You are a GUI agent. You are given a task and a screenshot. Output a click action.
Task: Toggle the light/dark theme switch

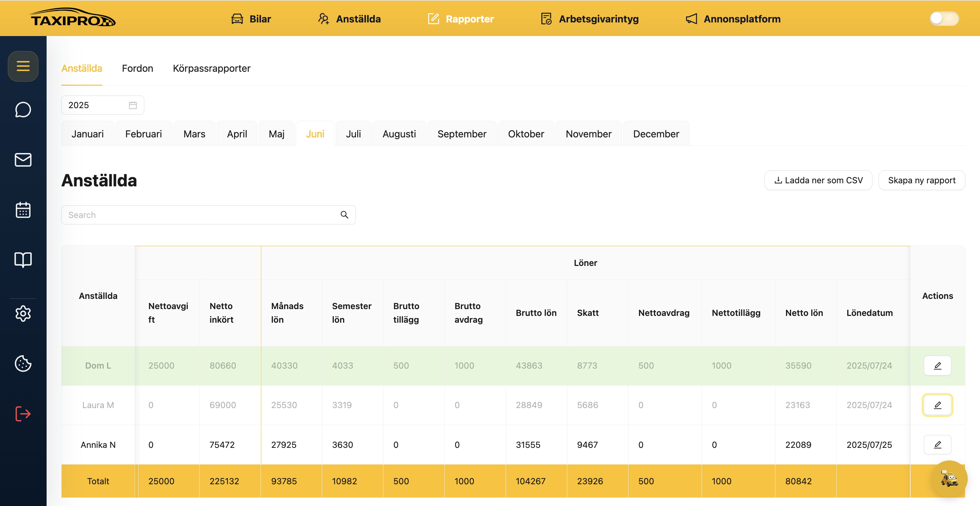point(944,18)
